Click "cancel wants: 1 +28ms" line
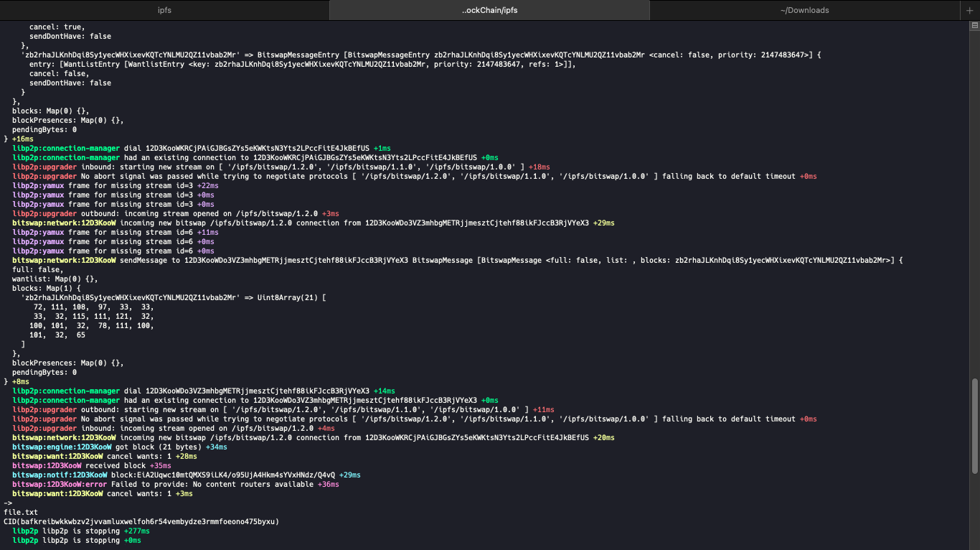Viewport: 980px width, 550px height. tap(104, 456)
